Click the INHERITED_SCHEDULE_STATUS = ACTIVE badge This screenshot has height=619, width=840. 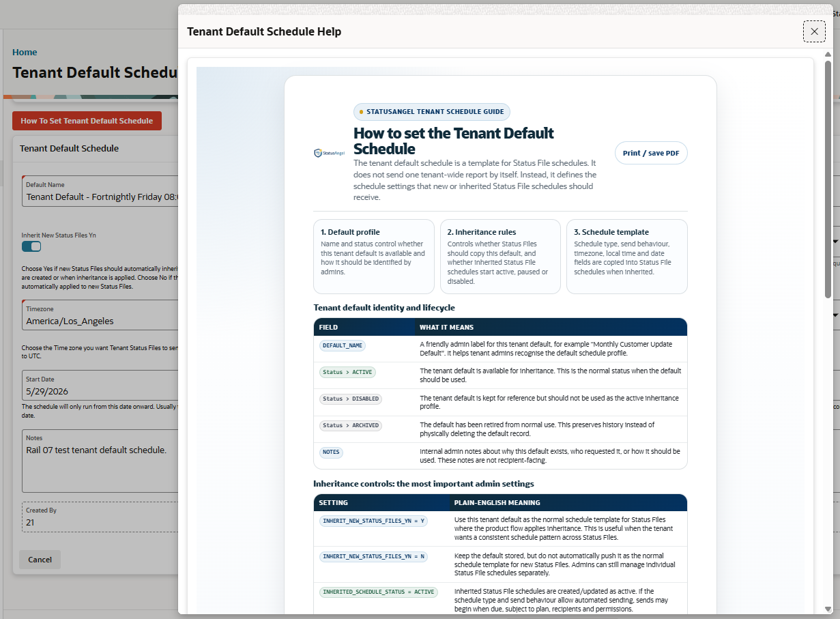379,592
